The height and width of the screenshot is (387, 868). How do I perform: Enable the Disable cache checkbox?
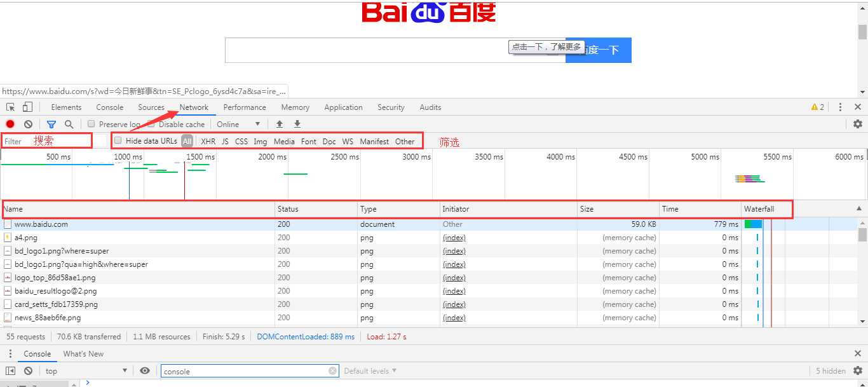coord(151,124)
